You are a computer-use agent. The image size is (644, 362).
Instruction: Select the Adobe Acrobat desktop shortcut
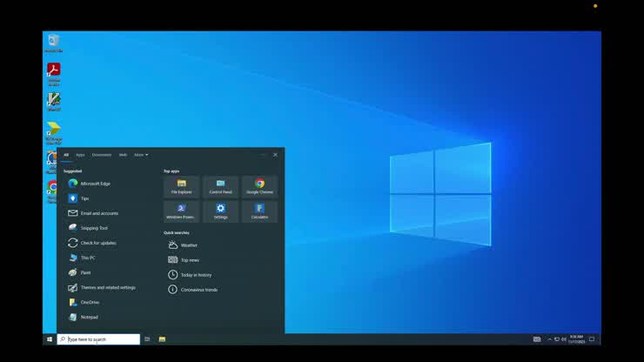click(54, 74)
